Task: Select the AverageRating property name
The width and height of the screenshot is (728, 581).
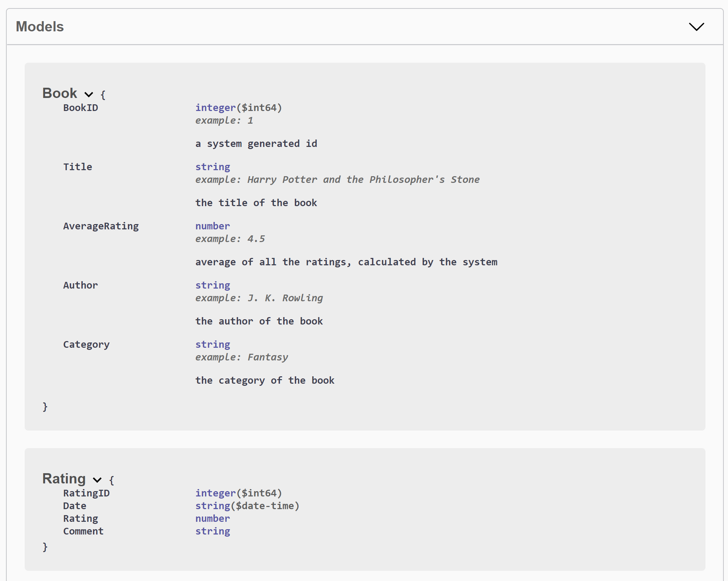Action: click(x=101, y=226)
